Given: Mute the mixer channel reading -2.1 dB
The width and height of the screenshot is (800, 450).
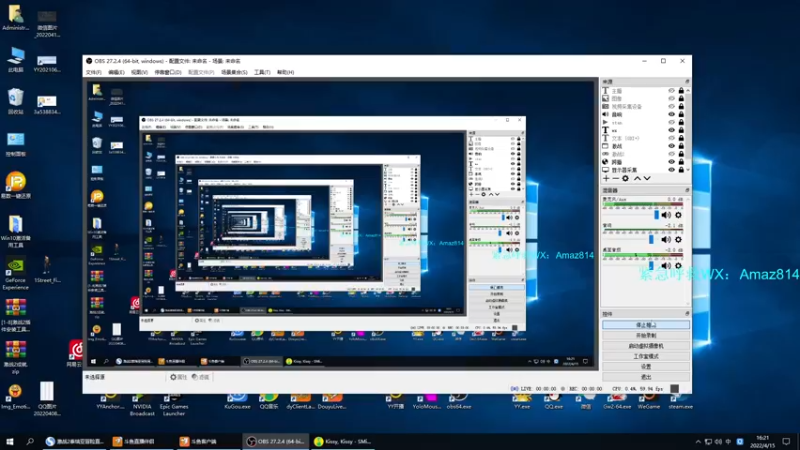Looking at the screenshot, I should [666, 239].
